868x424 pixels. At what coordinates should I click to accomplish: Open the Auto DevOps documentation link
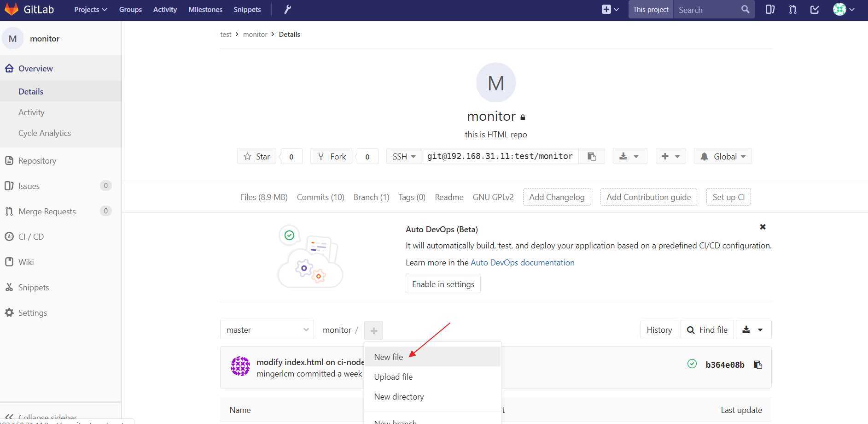523,263
